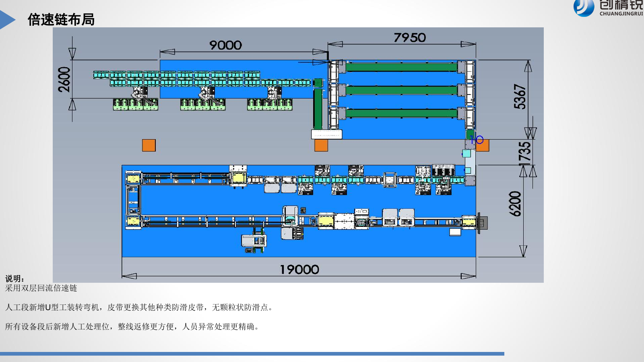Select the 7950 dimension label

tap(409, 37)
